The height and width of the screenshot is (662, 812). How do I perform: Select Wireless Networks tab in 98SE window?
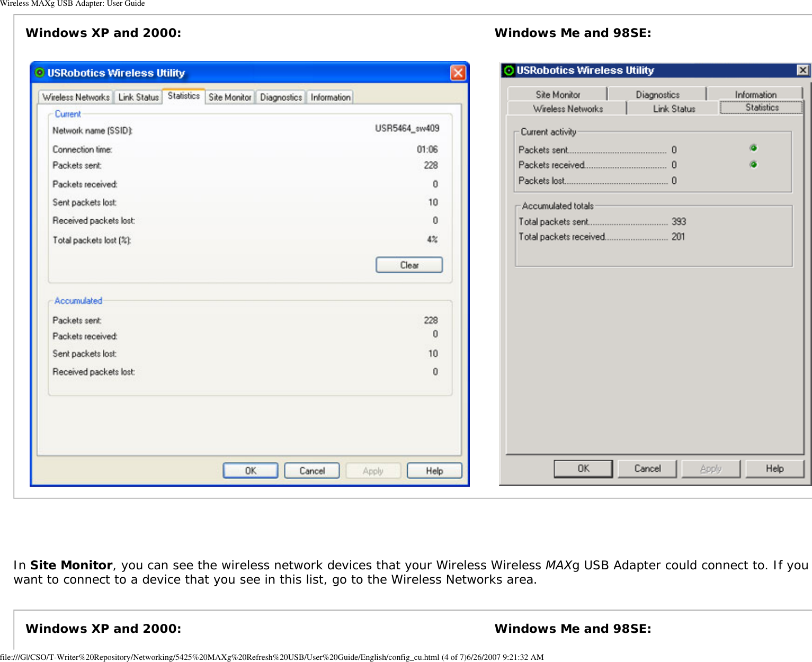click(568, 109)
